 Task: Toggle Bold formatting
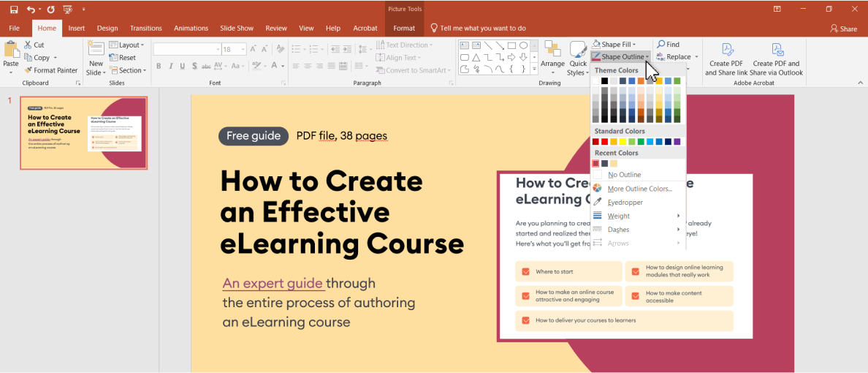159,66
